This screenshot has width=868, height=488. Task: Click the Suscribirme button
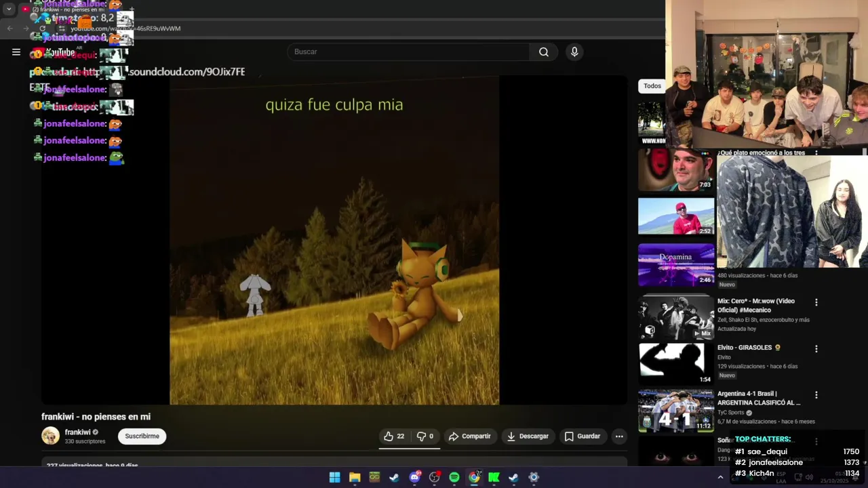click(x=142, y=436)
